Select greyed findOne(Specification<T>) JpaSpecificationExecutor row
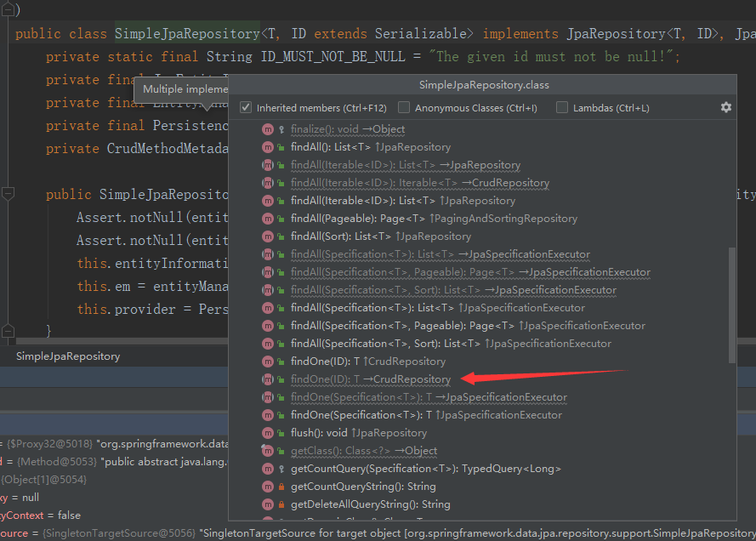This screenshot has width=756, height=541. tap(482, 397)
